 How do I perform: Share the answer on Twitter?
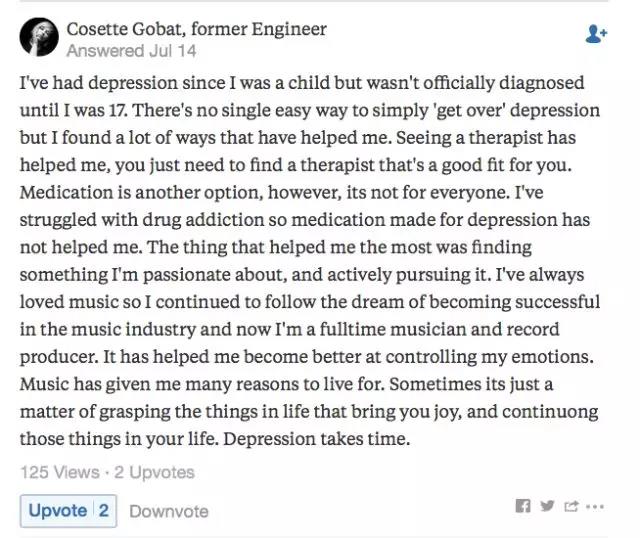(547, 506)
